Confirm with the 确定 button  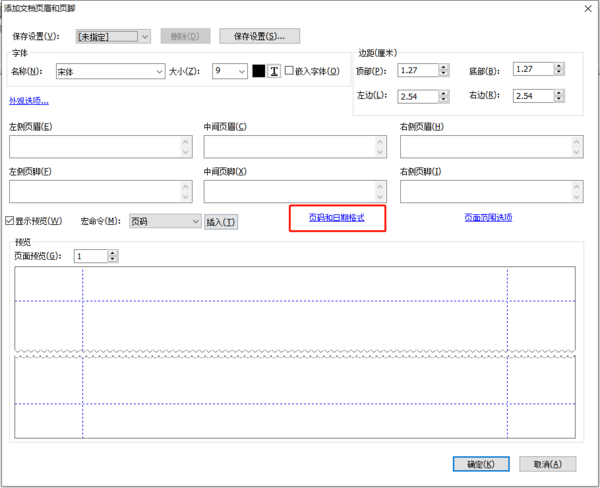click(480, 465)
